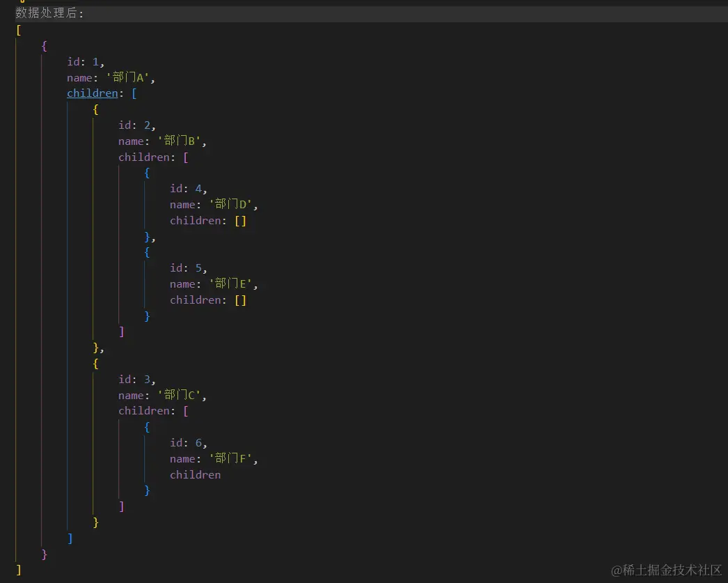Select the 'id: 2,' line

[137, 125]
